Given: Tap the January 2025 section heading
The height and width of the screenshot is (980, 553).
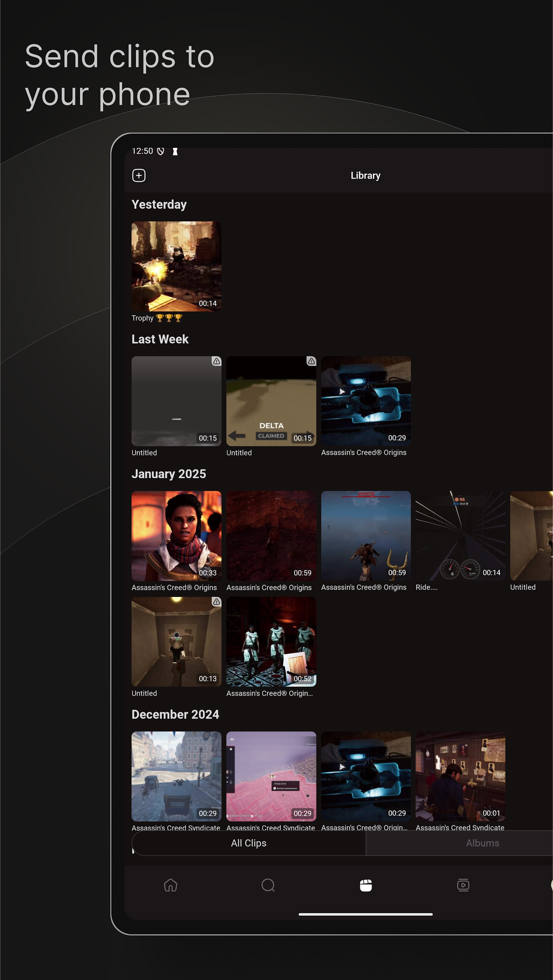Looking at the screenshot, I should [169, 474].
